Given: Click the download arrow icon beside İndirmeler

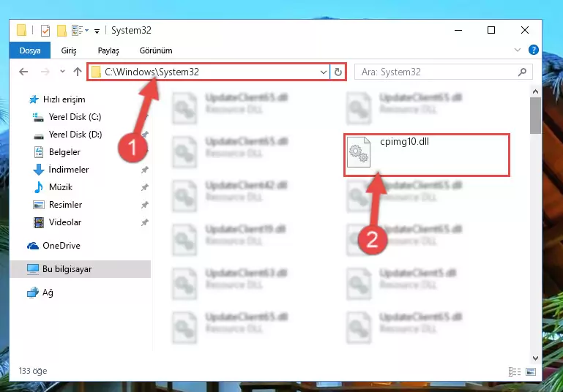Looking at the screenshot, I should (38, 170).
